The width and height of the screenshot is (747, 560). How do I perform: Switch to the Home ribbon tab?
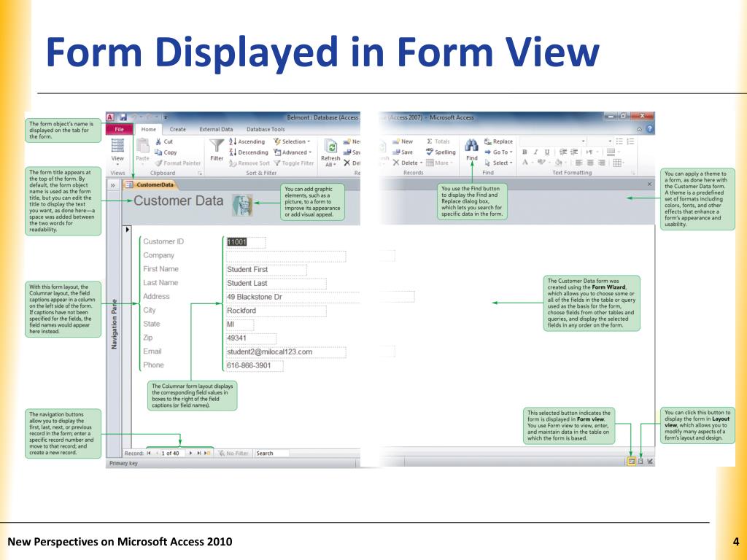pyautogui.click(x=149, y=129)
